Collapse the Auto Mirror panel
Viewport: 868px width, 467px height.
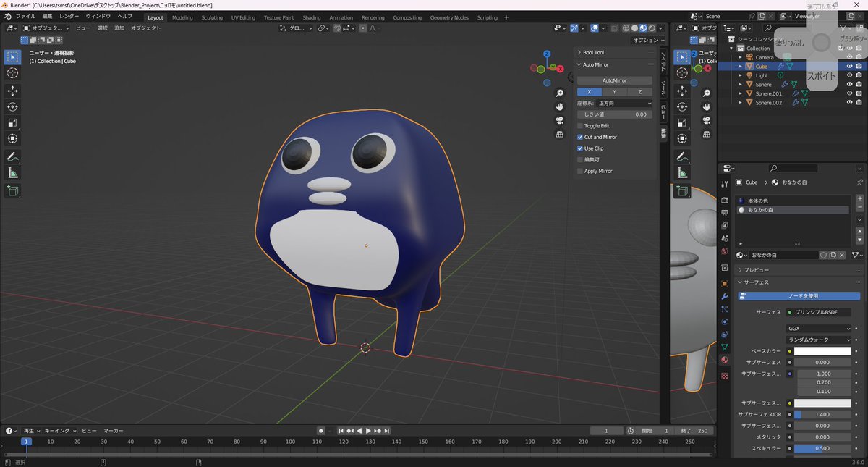pyautogui.click(x=596, y=64)
